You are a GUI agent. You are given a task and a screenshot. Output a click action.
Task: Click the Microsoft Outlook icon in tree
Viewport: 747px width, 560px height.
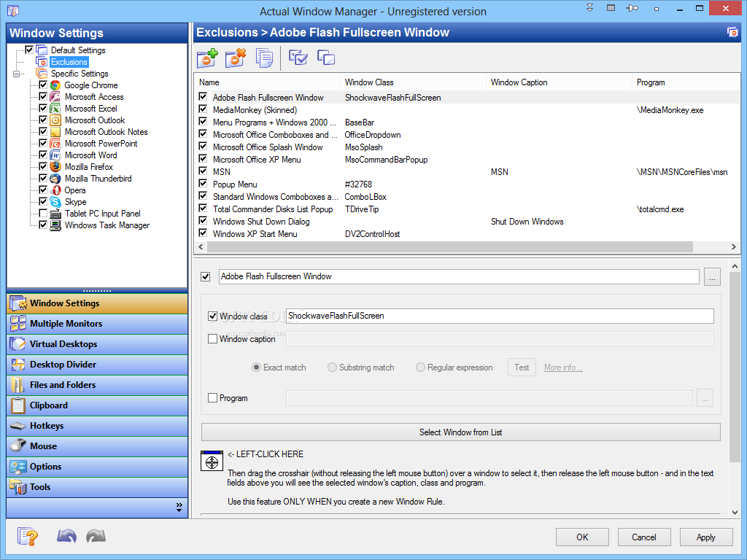coord(55,120)
